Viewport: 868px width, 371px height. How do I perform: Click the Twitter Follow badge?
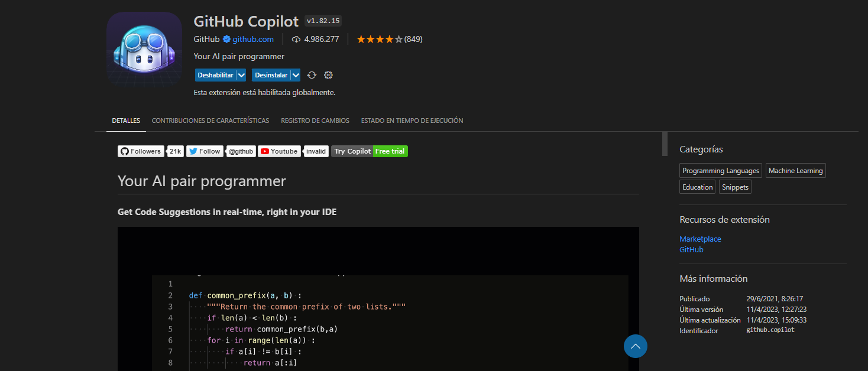(x=205, y=151)
